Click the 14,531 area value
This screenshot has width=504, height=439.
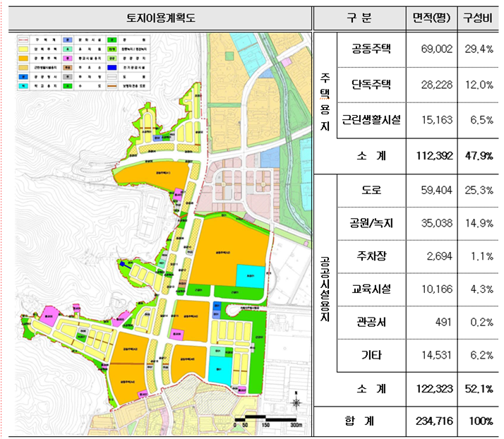click(437, 356)
